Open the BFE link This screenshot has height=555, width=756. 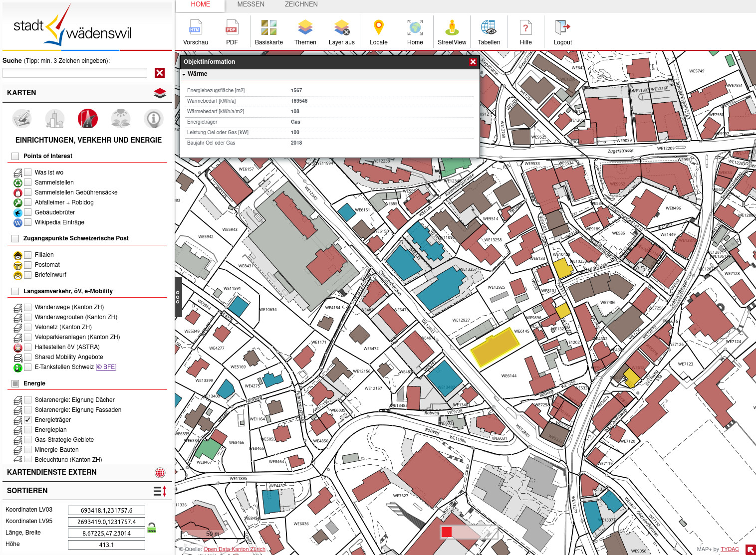106,367
